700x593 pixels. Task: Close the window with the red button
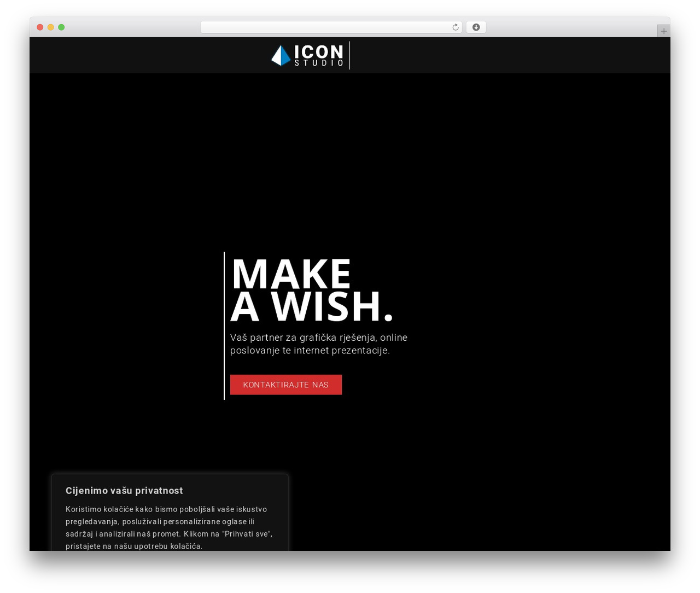[40, 27]
